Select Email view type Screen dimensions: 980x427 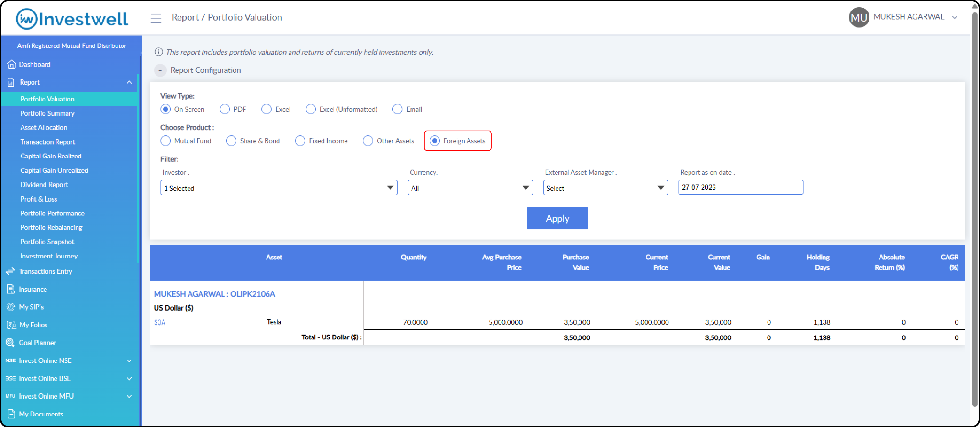(x=398, y=109)
